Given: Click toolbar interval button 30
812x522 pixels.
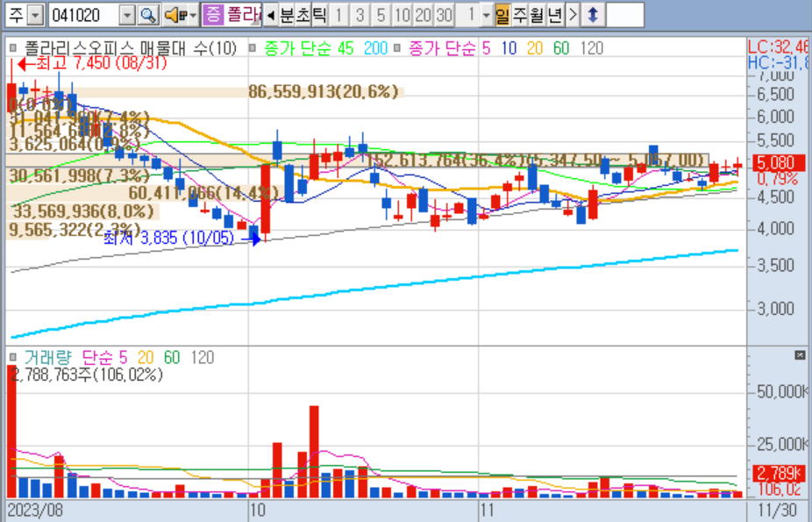Looking at the screenshot, I should [x=445, y=15].
